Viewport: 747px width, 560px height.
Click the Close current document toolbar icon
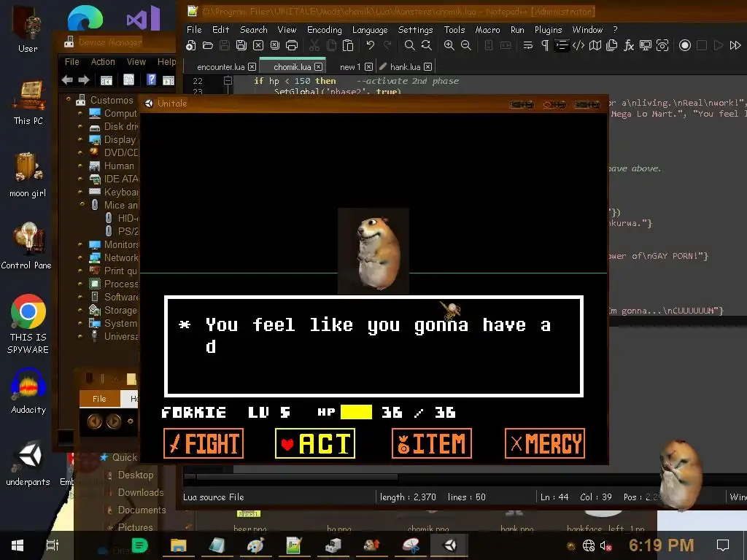[258, 45]
